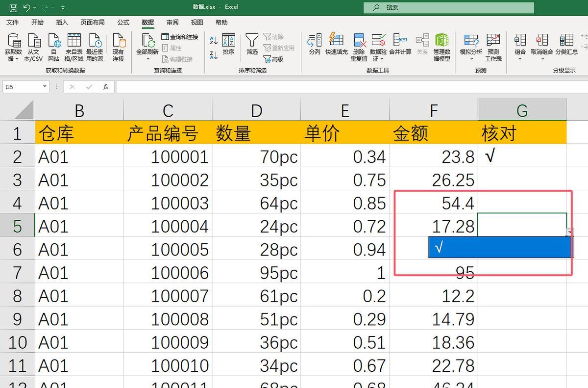The width and height of the screenshot is (588, 388).
Task: Choose the √ option in dropdown list
Action: coord(500,247)
